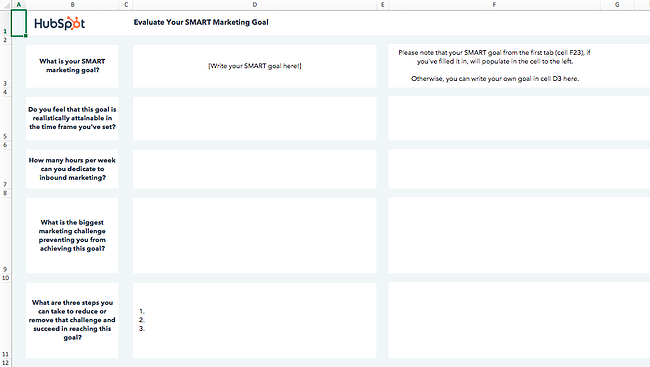Image resolution: width=650 pixels, height=367 pixels.
Task: Select column header D
Action: (x=255, y=5)
